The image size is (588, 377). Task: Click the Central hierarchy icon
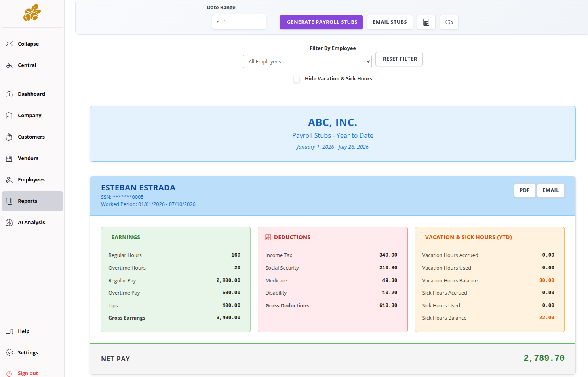click(9, 65)
